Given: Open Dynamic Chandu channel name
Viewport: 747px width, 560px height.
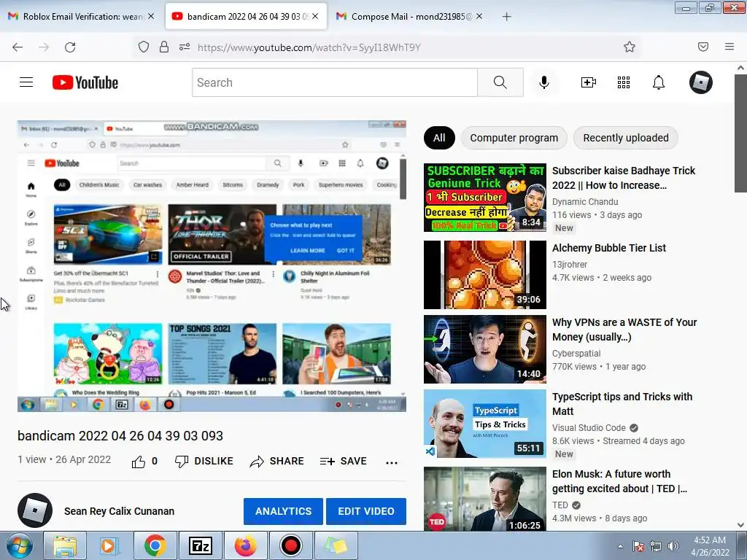Looking at the screenshot, I should coord(585,202).
